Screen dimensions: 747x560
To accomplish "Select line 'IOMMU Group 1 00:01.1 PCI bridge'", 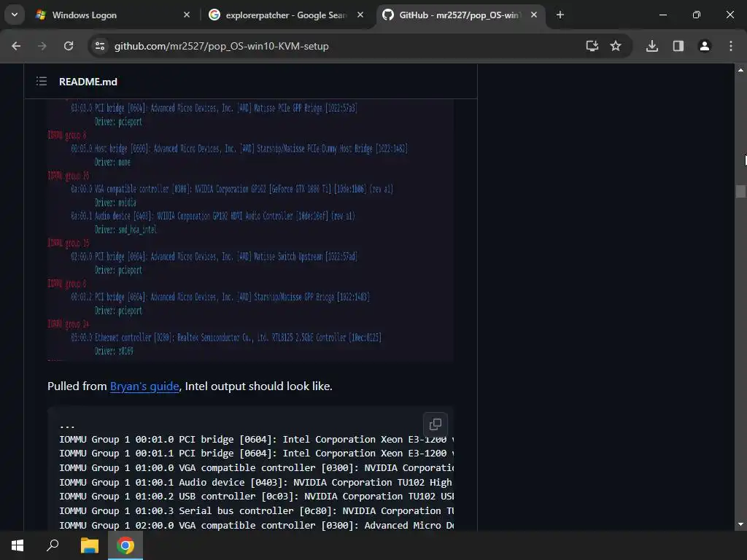I will (256, 454).
